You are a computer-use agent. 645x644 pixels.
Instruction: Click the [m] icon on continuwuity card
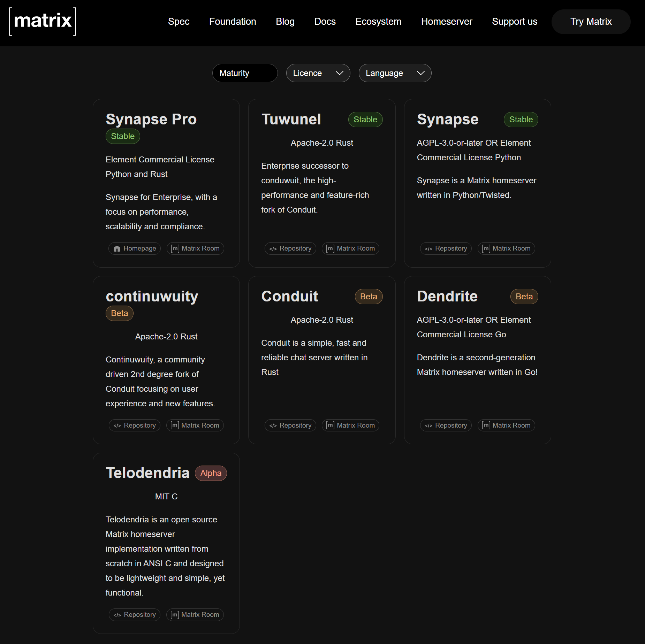click(175, 426)
